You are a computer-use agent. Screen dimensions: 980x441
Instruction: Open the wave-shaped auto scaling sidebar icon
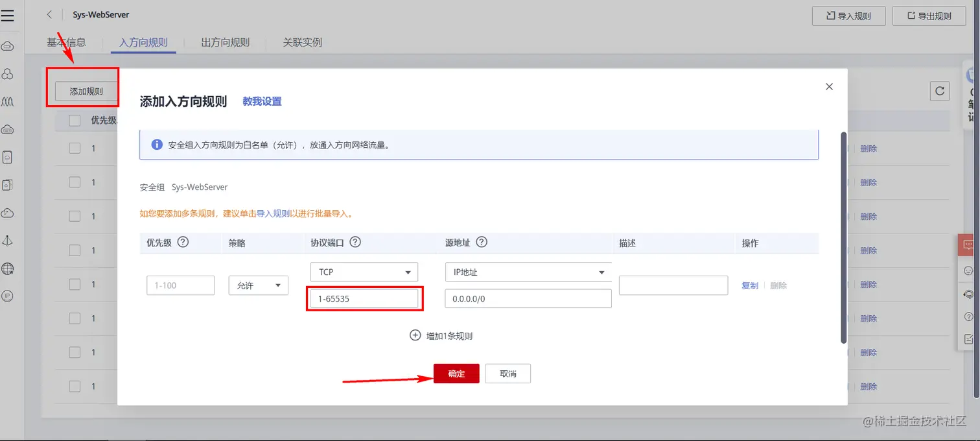coord(8,102)
